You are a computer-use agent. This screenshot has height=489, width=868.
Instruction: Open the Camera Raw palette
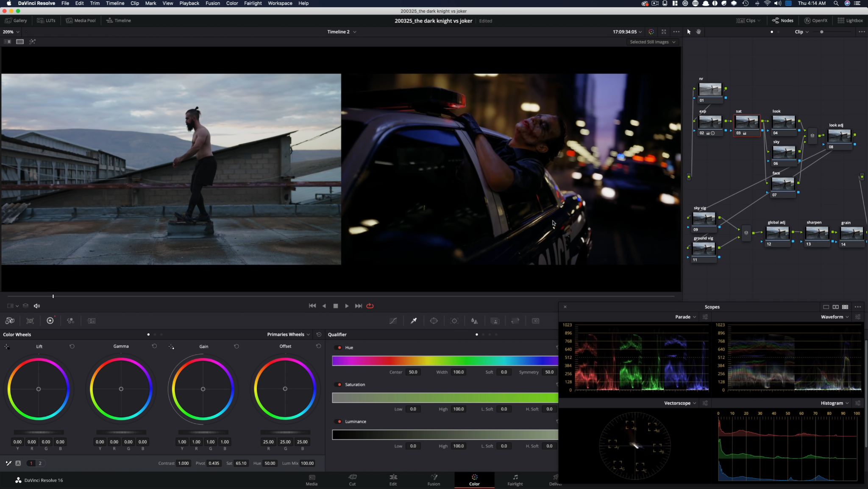click(10, 321)
